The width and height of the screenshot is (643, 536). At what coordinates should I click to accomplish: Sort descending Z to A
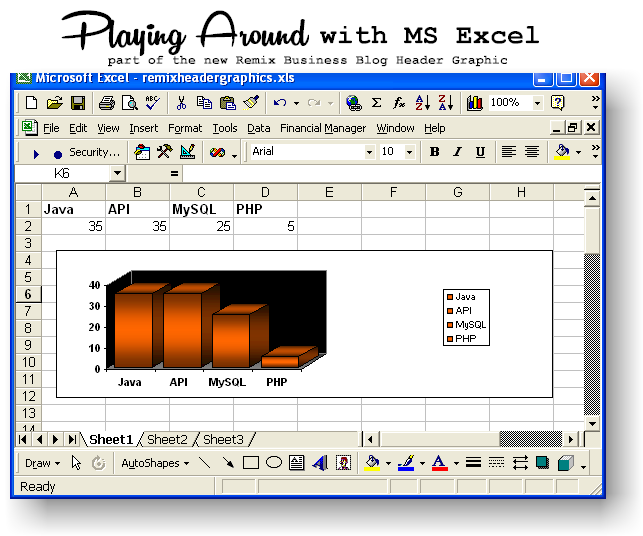[446, 103]
